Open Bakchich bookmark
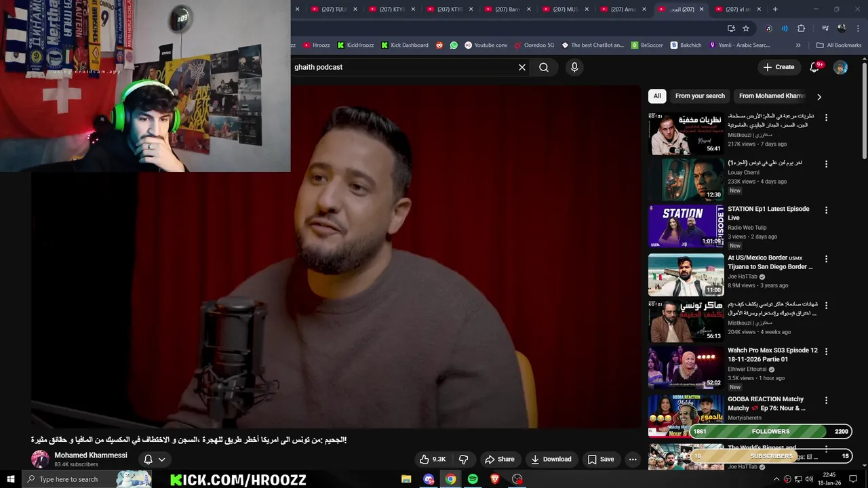 coord(686,45)
